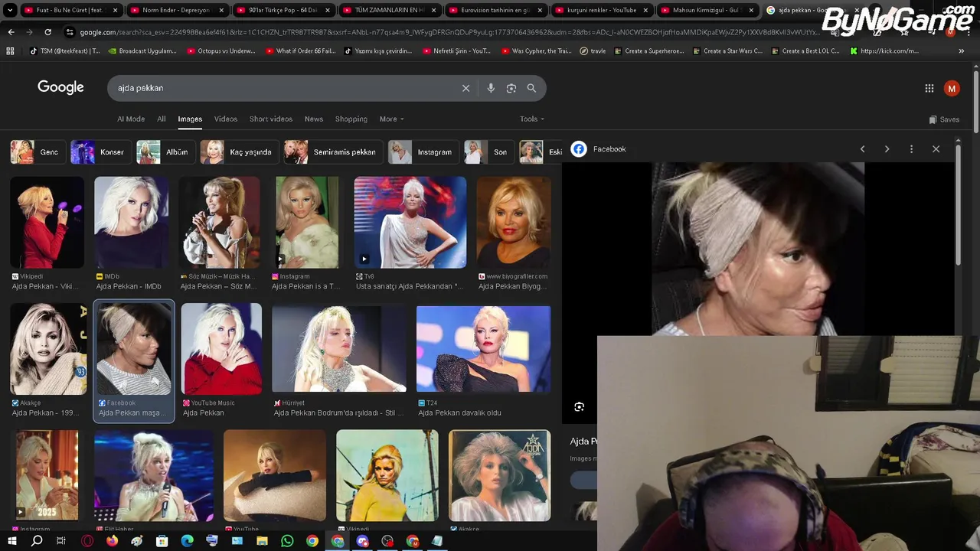Select the Semiramis pekkan filter chip
Viewport: 980px width, 551px height.
click(332, 152)
